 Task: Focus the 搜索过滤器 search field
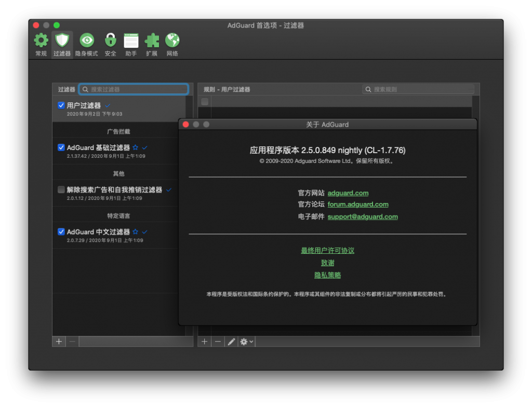click(x=134, y=89)
